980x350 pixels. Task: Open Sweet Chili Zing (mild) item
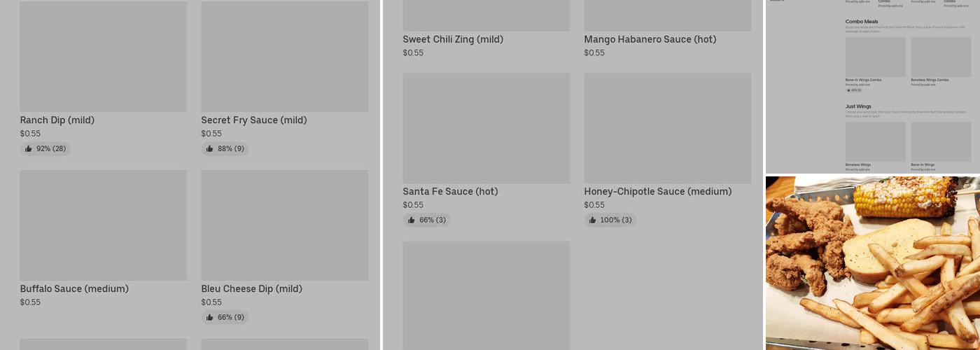tap(453, 40)
